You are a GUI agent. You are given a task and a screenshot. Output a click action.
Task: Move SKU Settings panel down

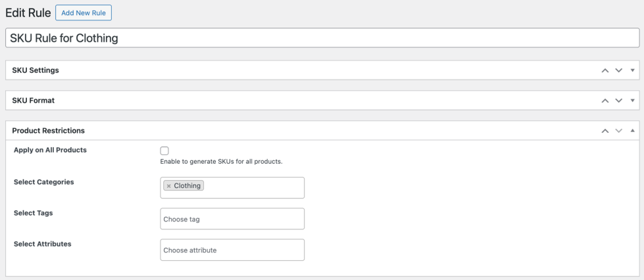coord(618,70)
